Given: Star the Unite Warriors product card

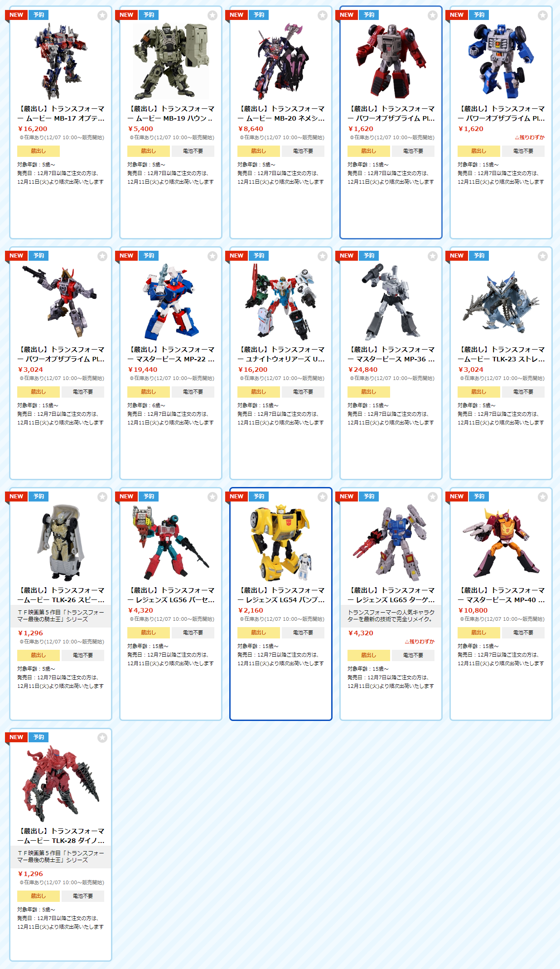Looking at the screenshot, I should pos(323,256).
